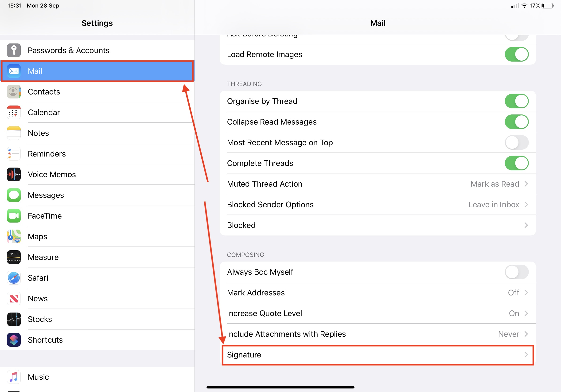
Task: Tap the Contacts icon
Action: (x=14, y=92)
